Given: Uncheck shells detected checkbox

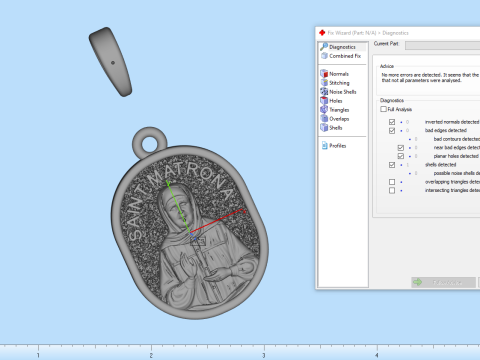Looking at the screenshot, I should click(392, 165).
